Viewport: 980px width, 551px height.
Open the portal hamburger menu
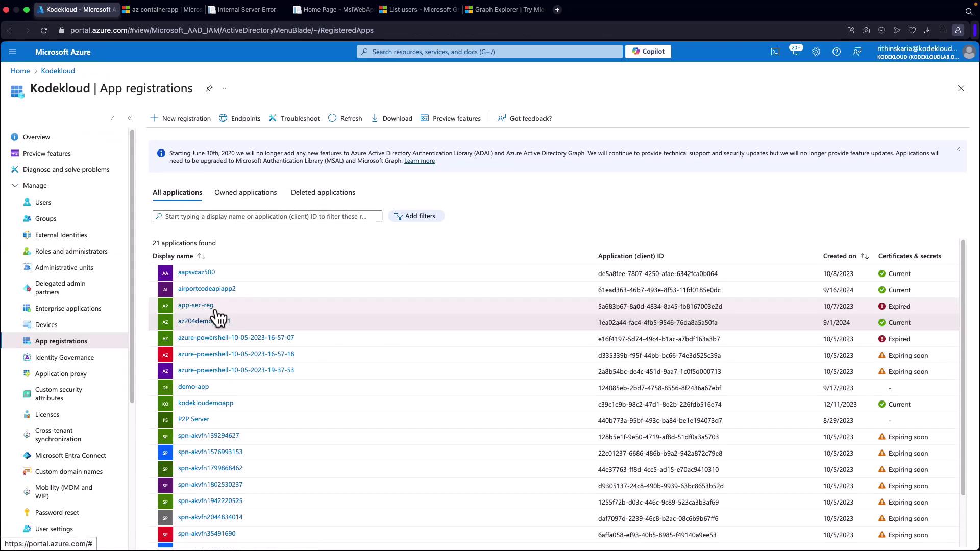[13, 52]
